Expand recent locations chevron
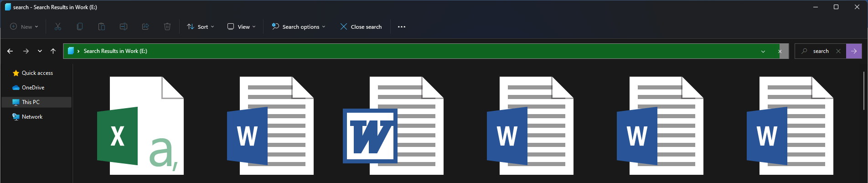Screen dimensions: 868x183 coord(40,51)
